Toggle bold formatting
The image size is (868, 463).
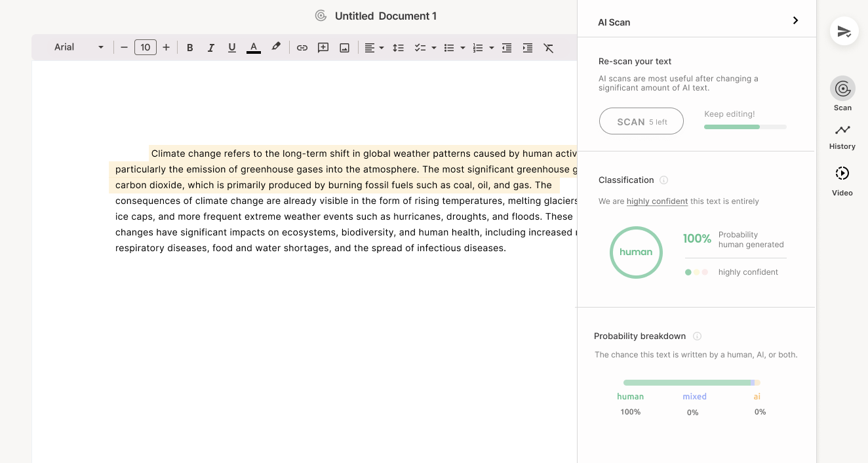[189, 47]
